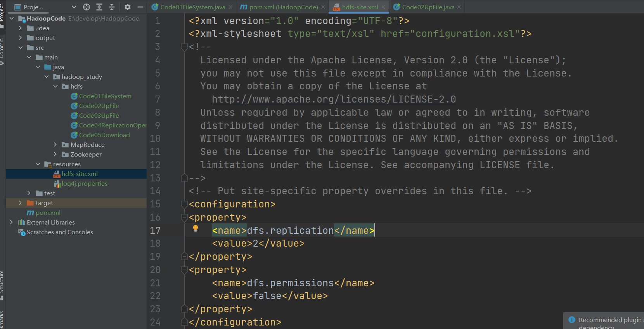Viewport: 644px width, 329px height.
Task: Select Code01FileSystem class in tree
Action: [105, 96]
